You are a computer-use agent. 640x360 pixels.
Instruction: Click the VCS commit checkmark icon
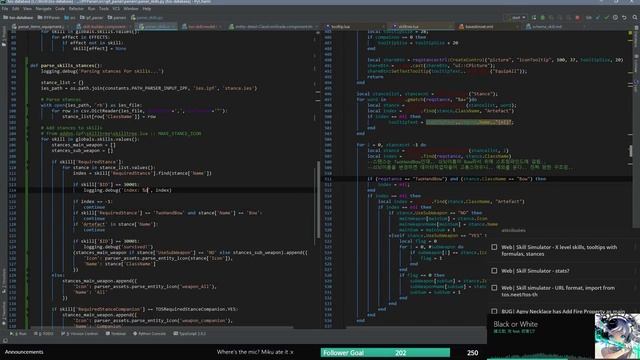pos(607,18)
